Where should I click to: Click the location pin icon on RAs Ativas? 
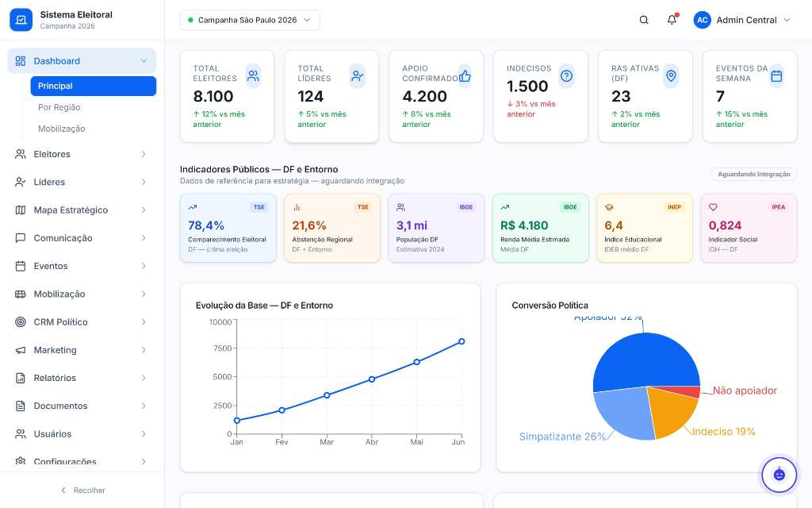pos(671,76)
